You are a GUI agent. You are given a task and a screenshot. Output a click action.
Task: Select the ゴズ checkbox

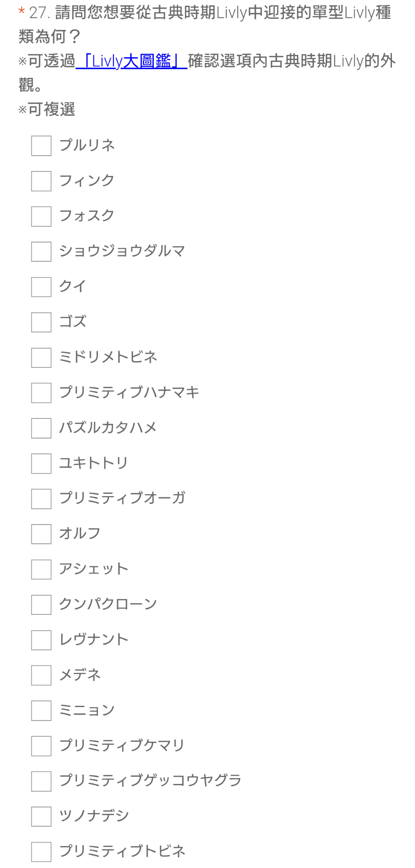point(41,322)
